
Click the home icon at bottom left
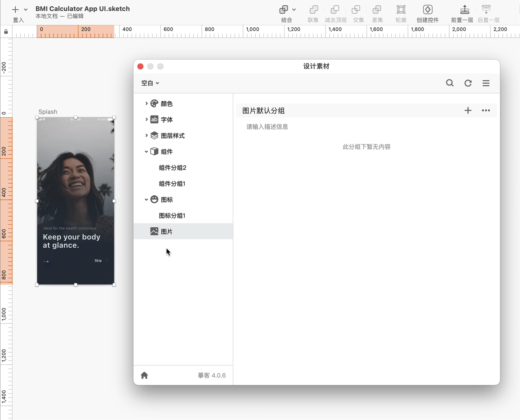(144, 375)
